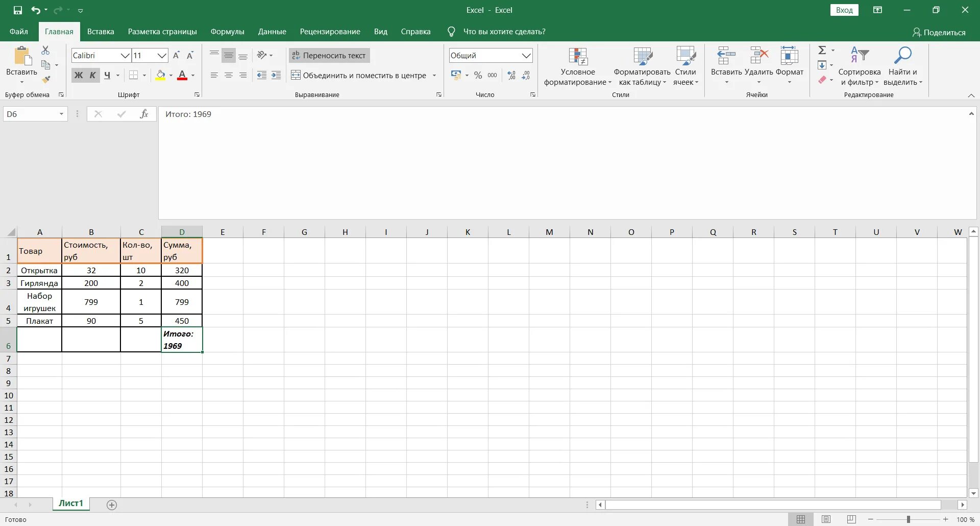Click the Borders icon
Image resolution: width=980 pixels, height=526 pixels.
pyautogui.click(x=133, y=75)
